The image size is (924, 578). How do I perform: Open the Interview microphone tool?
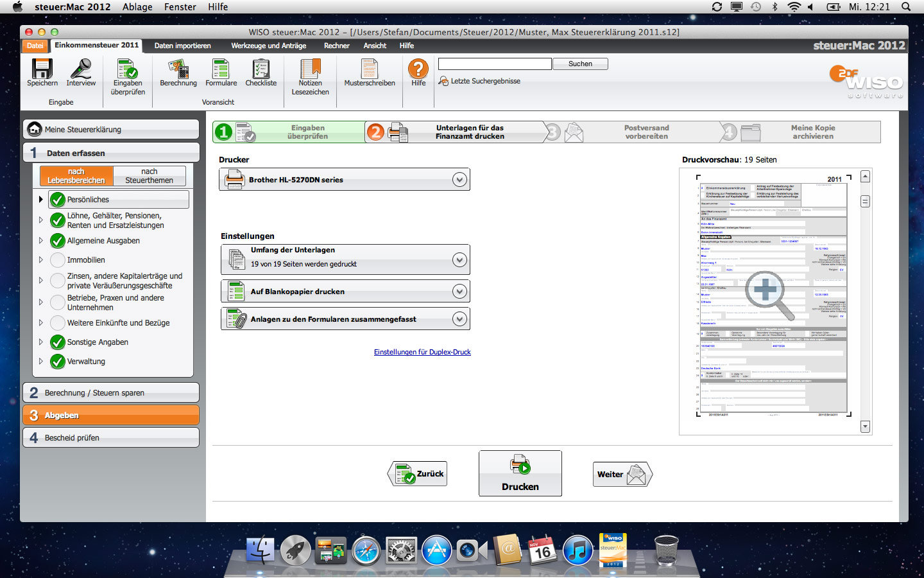click(x=81, y=69)
